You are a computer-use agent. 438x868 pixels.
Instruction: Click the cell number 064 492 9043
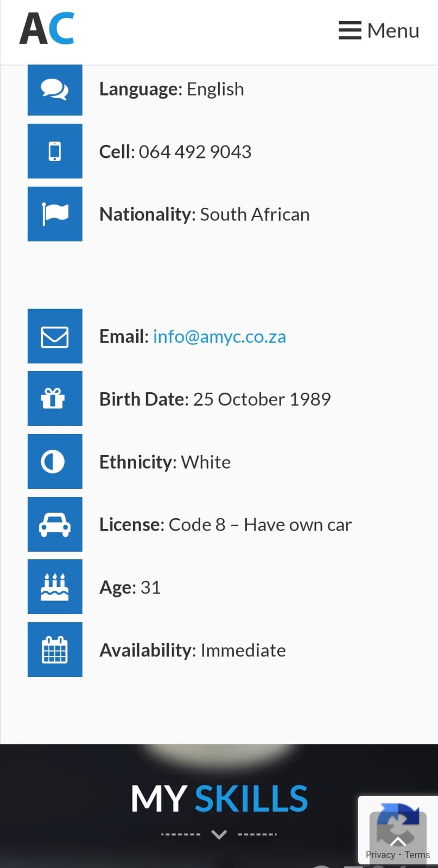195,152
